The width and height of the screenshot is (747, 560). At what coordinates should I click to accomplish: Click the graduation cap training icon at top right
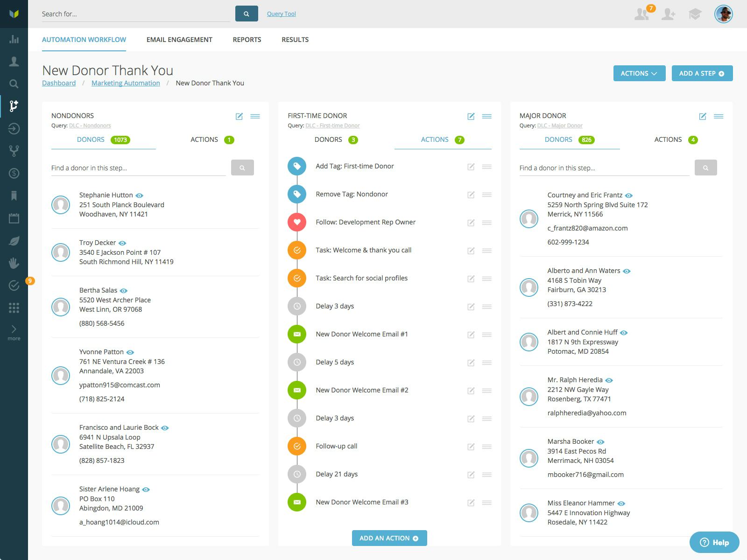[695, 14]
